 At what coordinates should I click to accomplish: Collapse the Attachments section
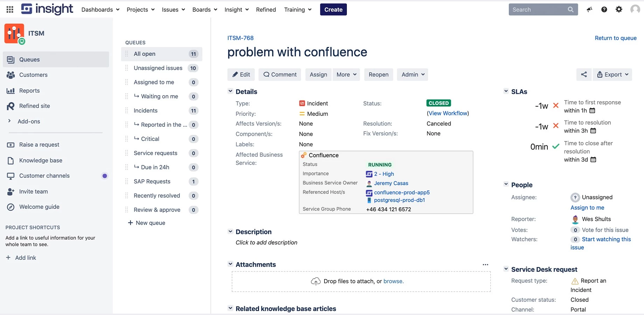pos(230,264)
